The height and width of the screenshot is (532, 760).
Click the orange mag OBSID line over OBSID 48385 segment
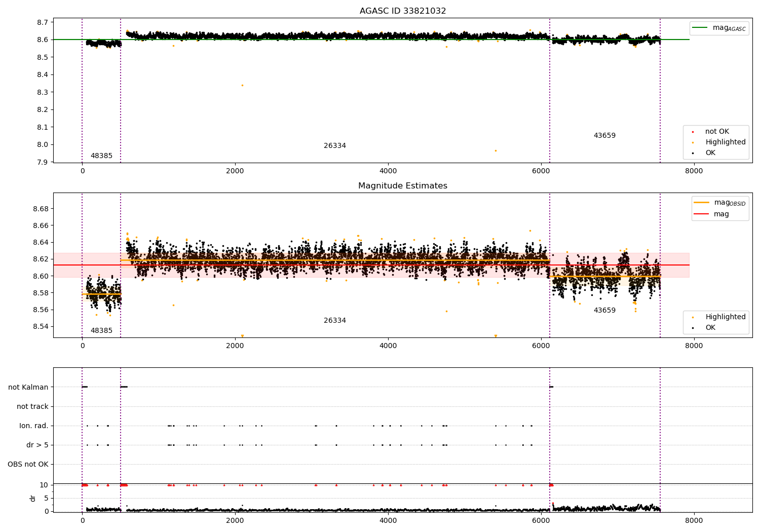click(x=101, y=294)
